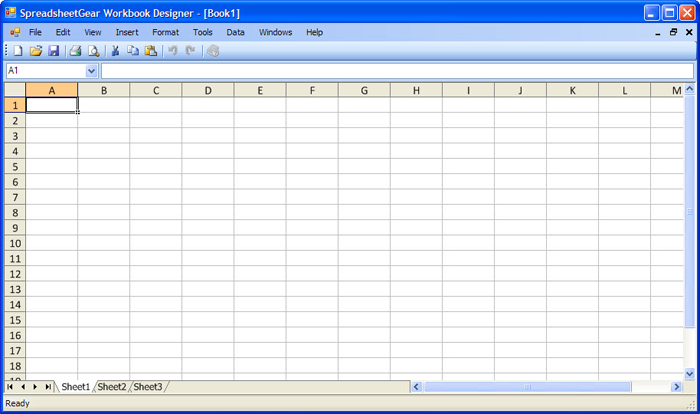Viewport: 700px width, 414px height.
Task: Switch to the Sheet1 tab
Action: 75,387
